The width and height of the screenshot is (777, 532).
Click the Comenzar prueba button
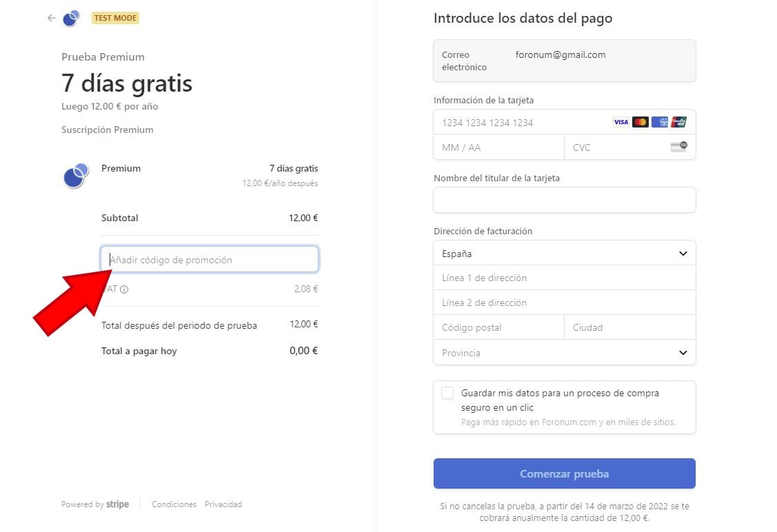pyautogui.click(x=565, y=473)
